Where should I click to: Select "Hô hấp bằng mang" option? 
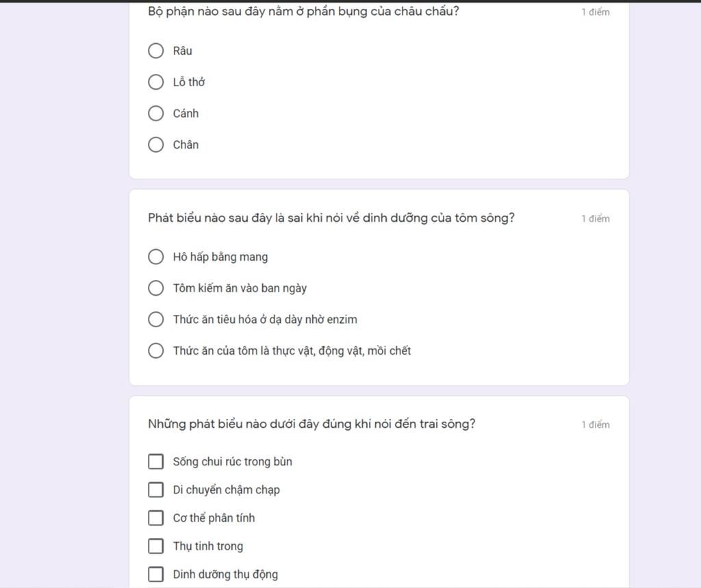(x=155, y=257)
